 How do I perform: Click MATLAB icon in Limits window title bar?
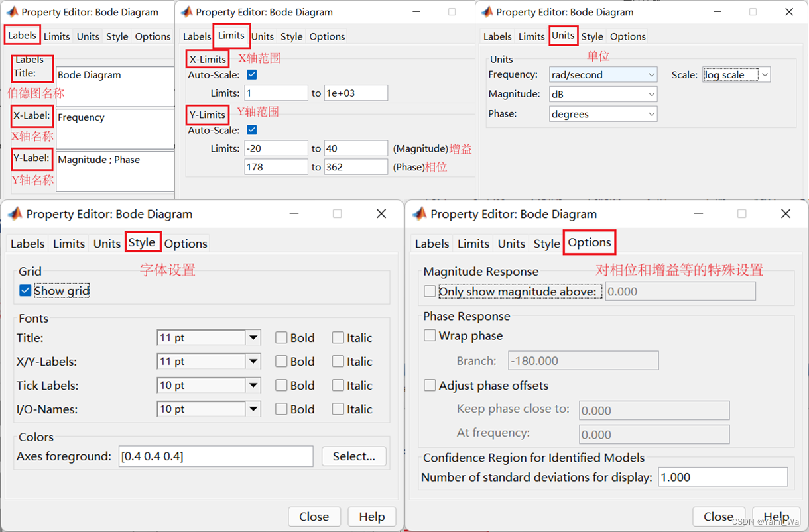pos(186,12)
